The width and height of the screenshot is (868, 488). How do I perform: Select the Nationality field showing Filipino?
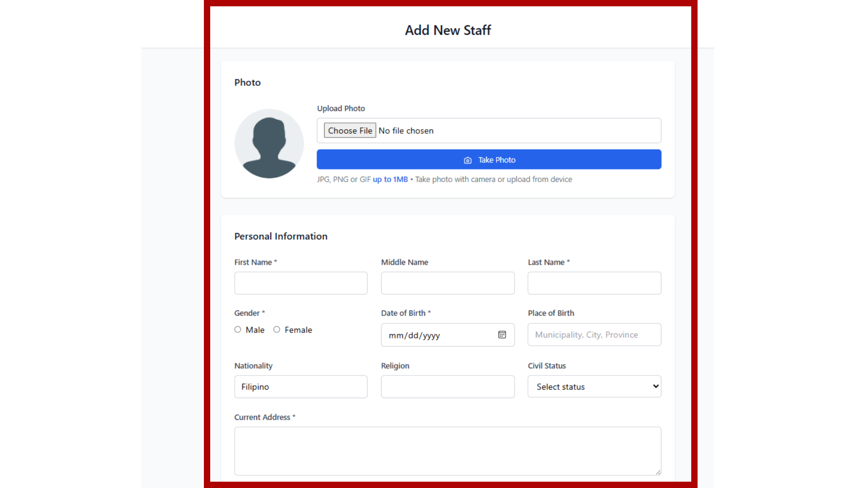301,386
